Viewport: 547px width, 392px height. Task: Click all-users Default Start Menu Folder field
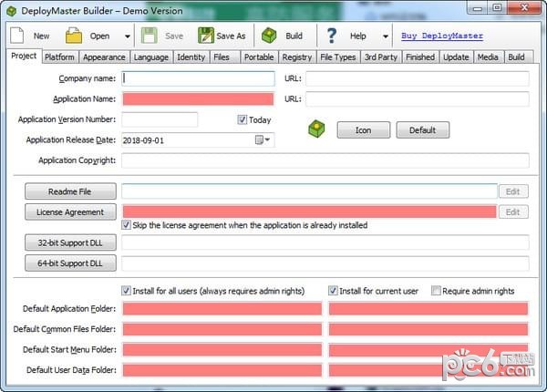[x=222, y=349]
